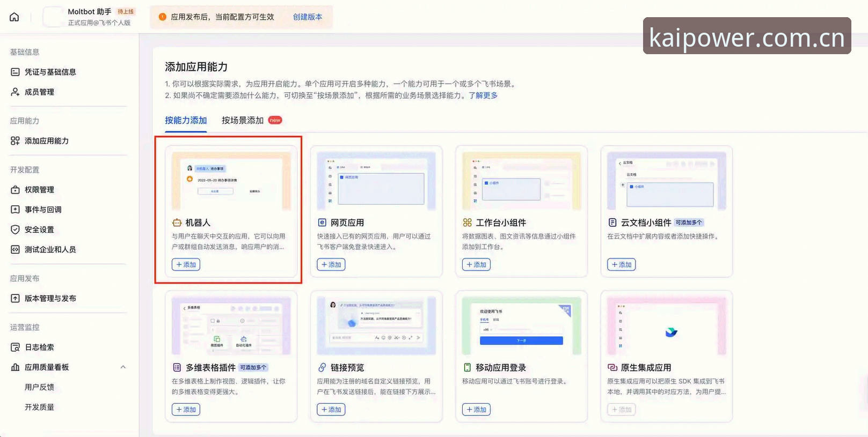Click the 权限管理 lock icon
The width and height of the screenshot is (868, 437).
15,189
